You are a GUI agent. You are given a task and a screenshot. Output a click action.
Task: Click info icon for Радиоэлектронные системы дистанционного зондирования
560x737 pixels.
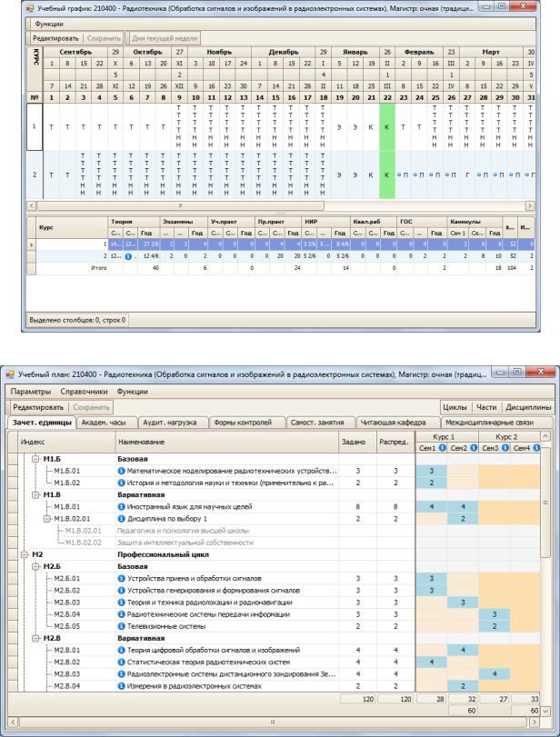121,674
